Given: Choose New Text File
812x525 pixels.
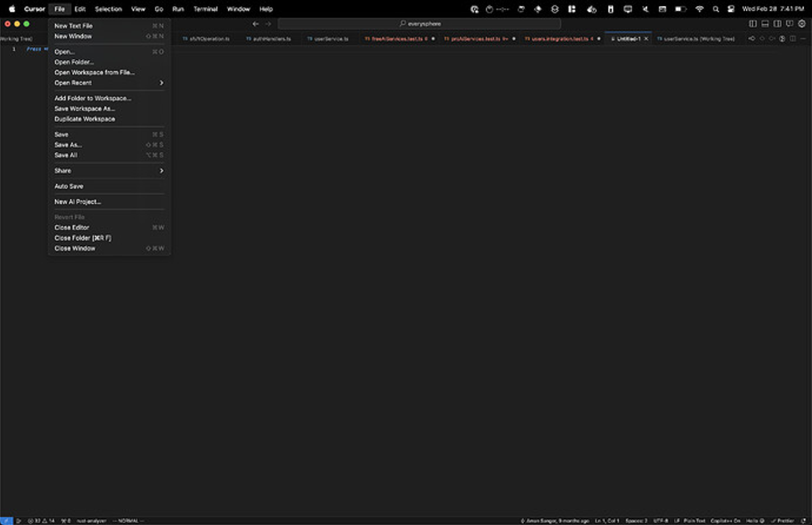Looking at the screenshot, I should (109, 26).
